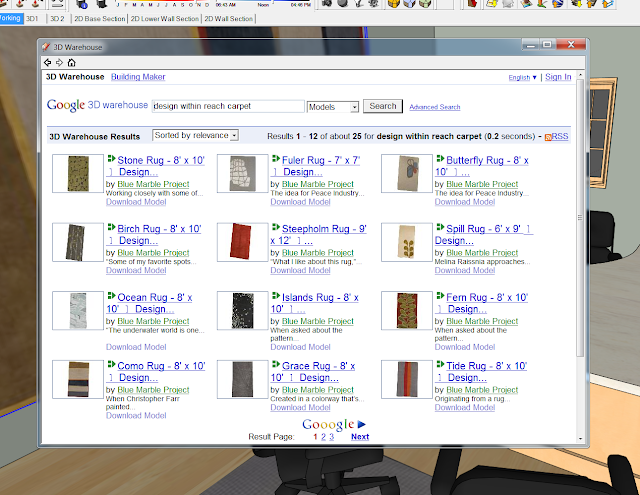Go forward in 3D Warehouse browser
Image resolution: width=640 pixels, height=495 pixels.
coord(60,62)
